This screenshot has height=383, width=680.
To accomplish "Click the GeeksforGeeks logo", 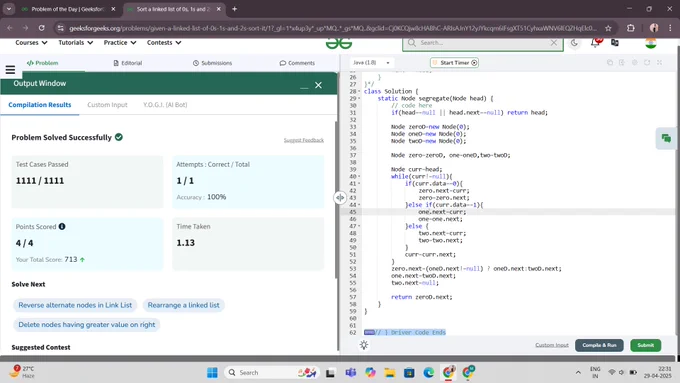I will point(338,43).
